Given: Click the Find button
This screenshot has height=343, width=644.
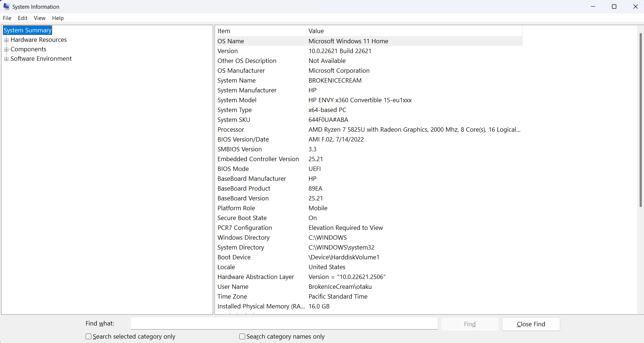Looking at the screenshot, I should (470, 324).
